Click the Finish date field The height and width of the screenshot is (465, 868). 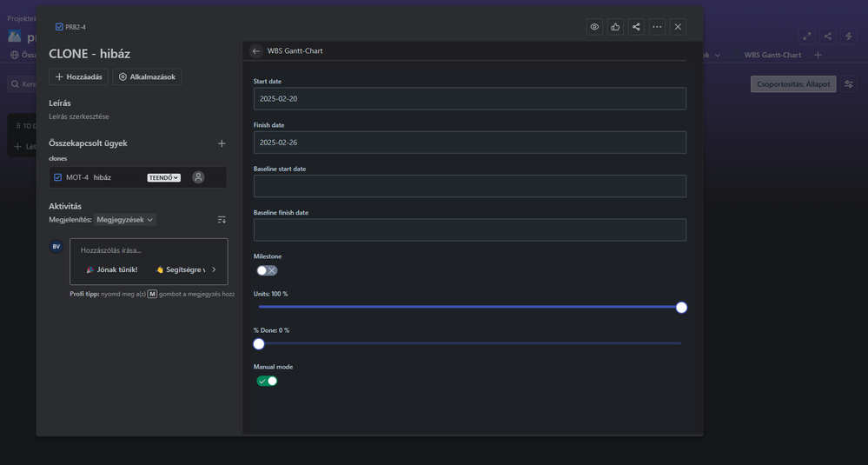click(x=470, y=143)
